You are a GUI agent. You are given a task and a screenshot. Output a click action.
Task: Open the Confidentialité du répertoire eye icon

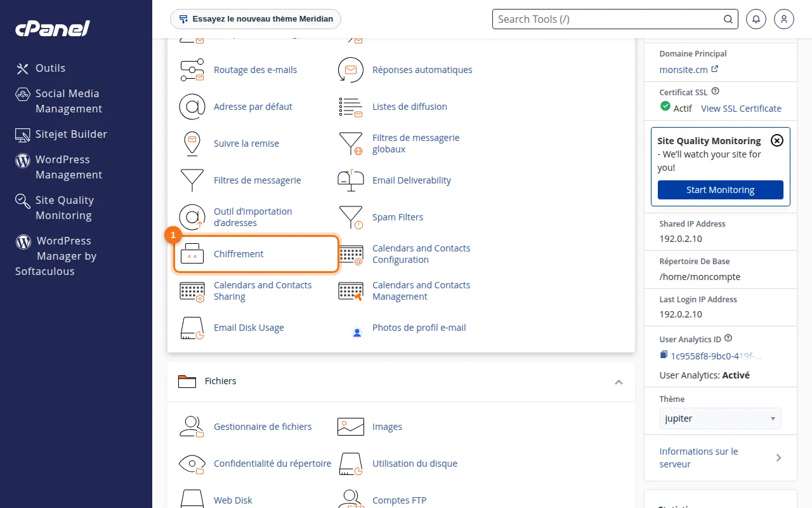[192, 464]
